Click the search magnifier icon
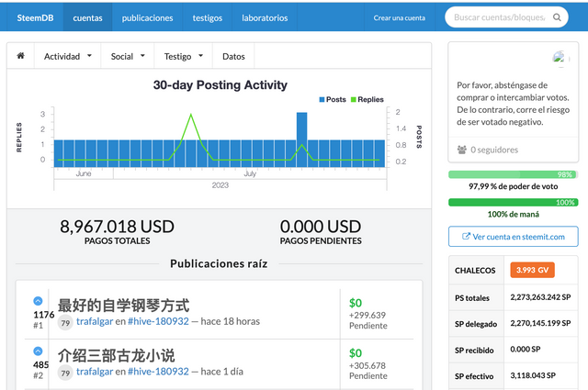588x390 pixels. tap(558, 17)
